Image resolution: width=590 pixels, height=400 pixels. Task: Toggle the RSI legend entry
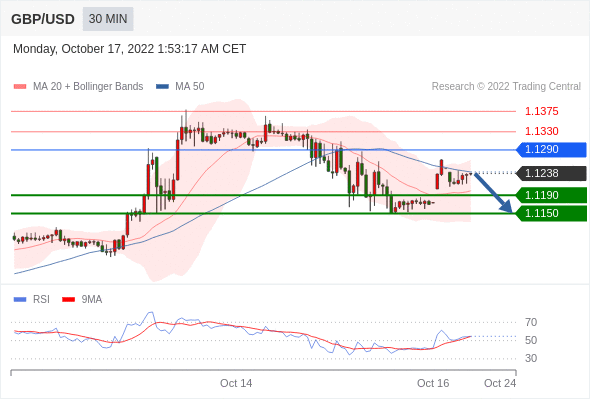[x=32, y=300]
